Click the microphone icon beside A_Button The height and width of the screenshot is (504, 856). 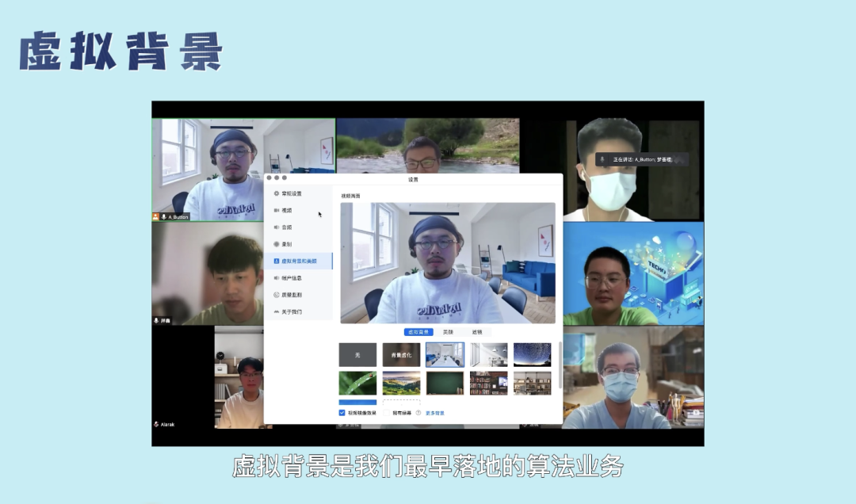164,217
